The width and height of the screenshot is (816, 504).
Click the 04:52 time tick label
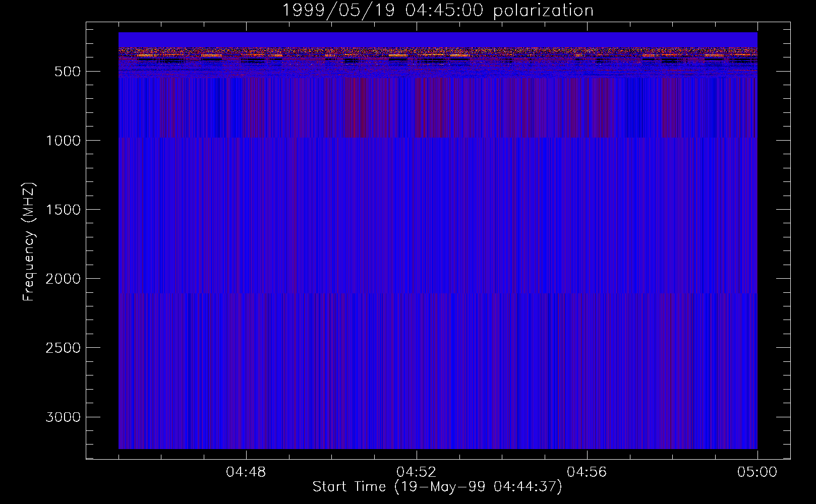coord(416,472)
